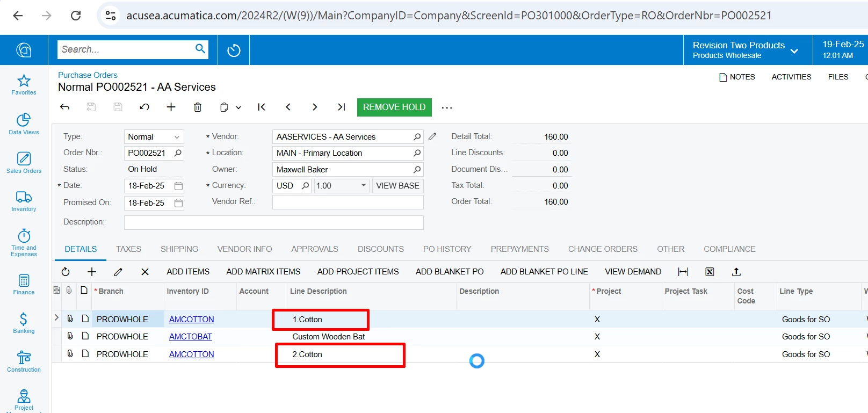The height and width of the screenshot is (413, 868).
Task: Open Finance workspace
Action: (24, 285)
